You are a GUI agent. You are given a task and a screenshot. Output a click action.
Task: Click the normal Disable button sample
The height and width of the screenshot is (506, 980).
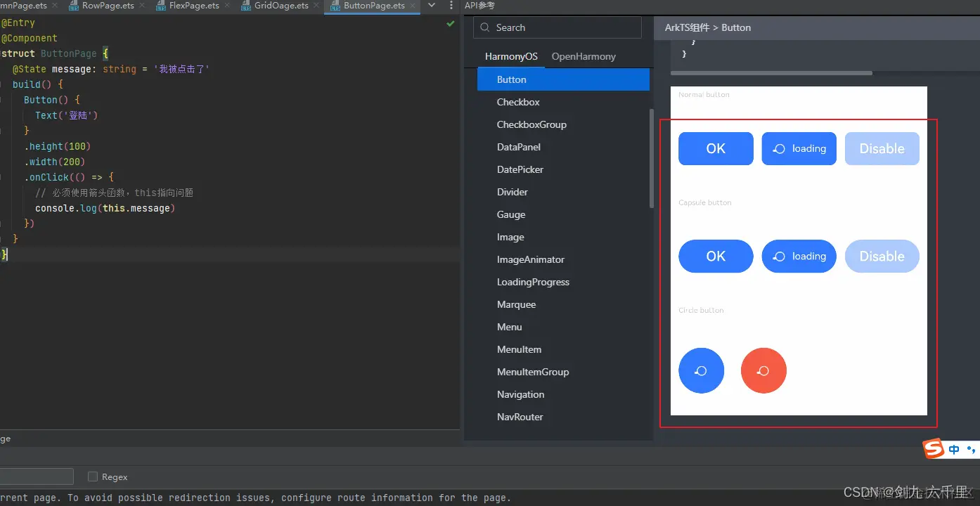pyautogui.click(x=882, y=149)
